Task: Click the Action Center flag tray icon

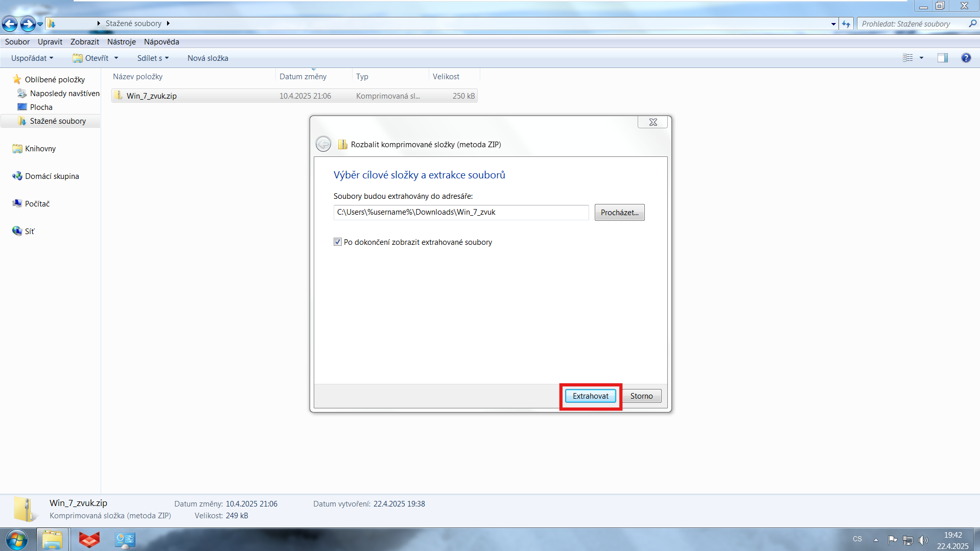Action: point(893,540)
